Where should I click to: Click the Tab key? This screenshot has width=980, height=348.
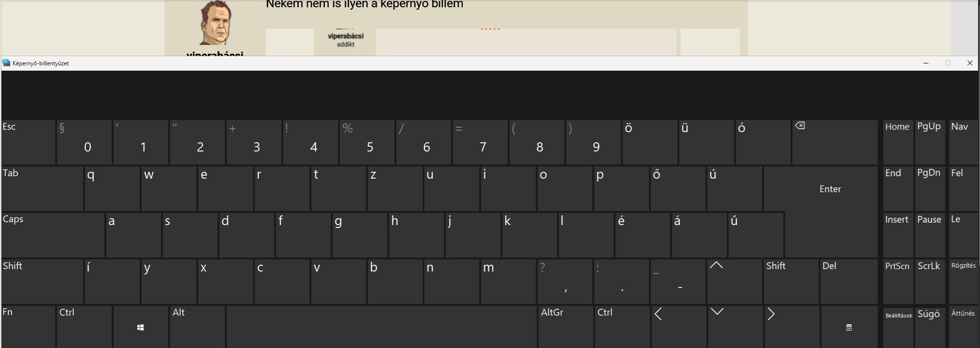point(42,189)
